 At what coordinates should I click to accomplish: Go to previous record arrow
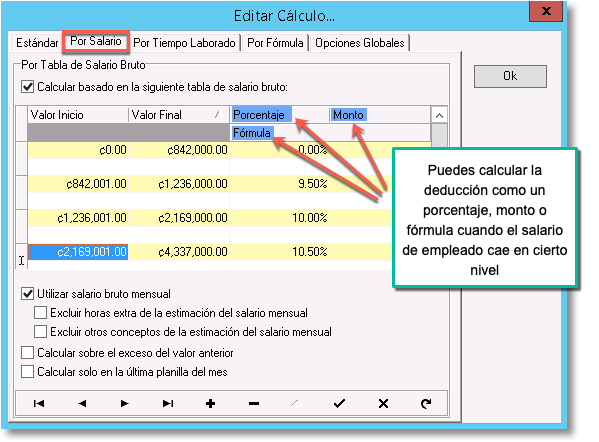pyautogui.click(x=82, y=403)
